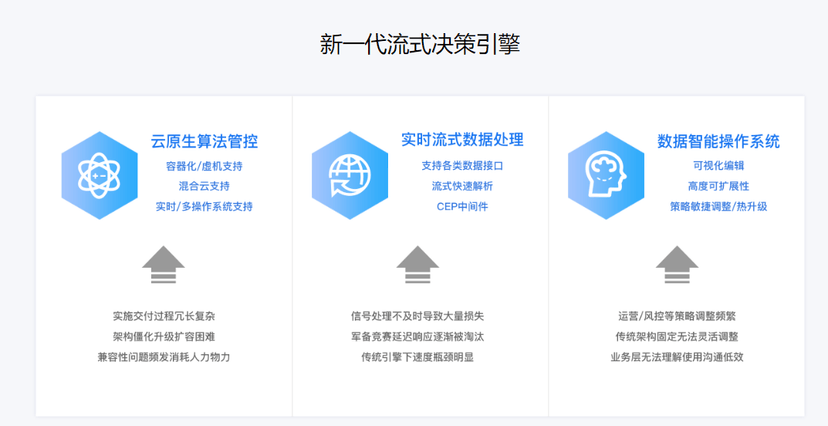This screenshot has width=828, height=426.
Task: Click the page heading 新一代流式决策引擎
Action: pyautogui.click(x=420, y=44)
